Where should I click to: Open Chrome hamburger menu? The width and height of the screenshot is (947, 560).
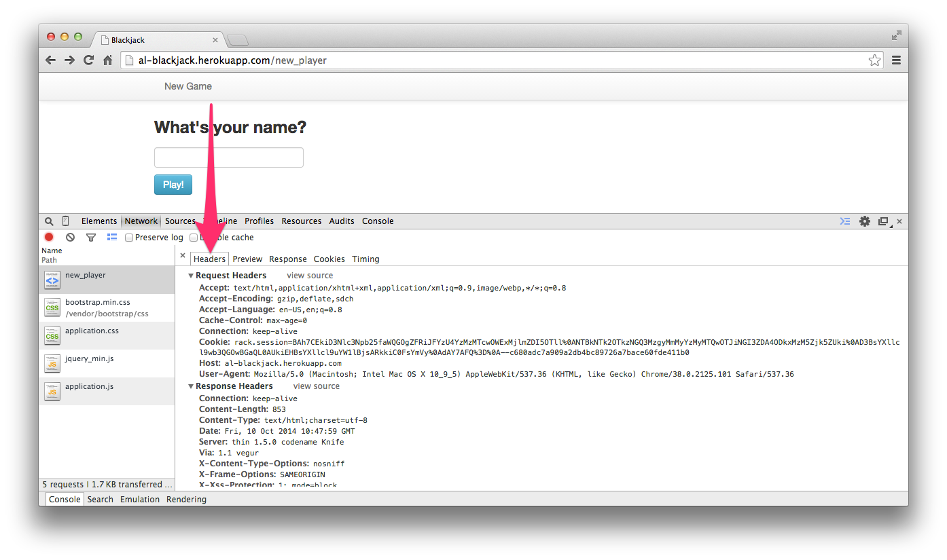tap(896, 60)
